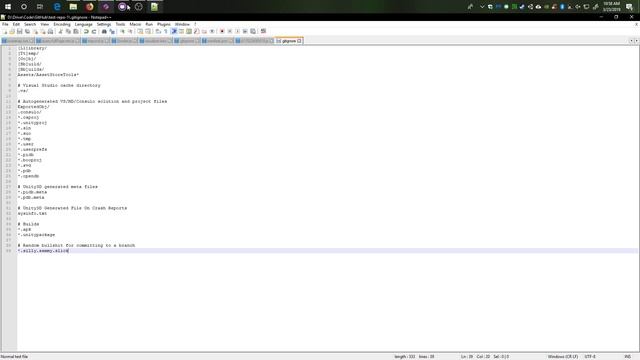Click the line '*.pidb.meta'
Screen dimensions: 640x360
click(32, 192)
